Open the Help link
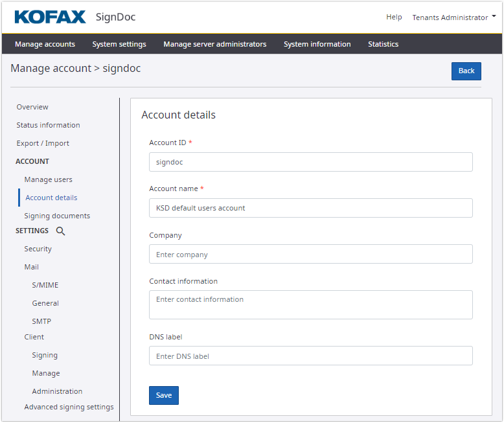The height and width of the screenshot is (423, 504). [394, 17]
